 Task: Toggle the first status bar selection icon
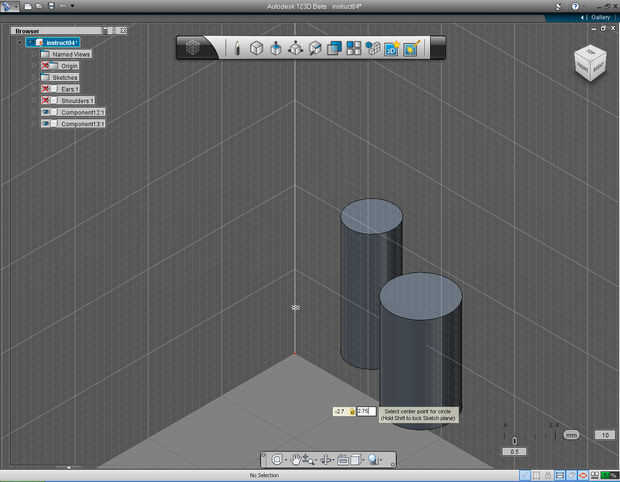pyautogui.click(x=524, y=475)
